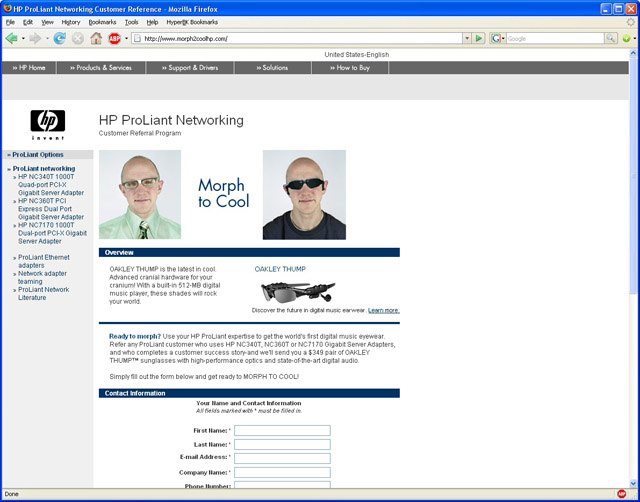Open the search engine selector dropdown
The width and height of the screenshot is (640, 502).
[x=503, y=38]
